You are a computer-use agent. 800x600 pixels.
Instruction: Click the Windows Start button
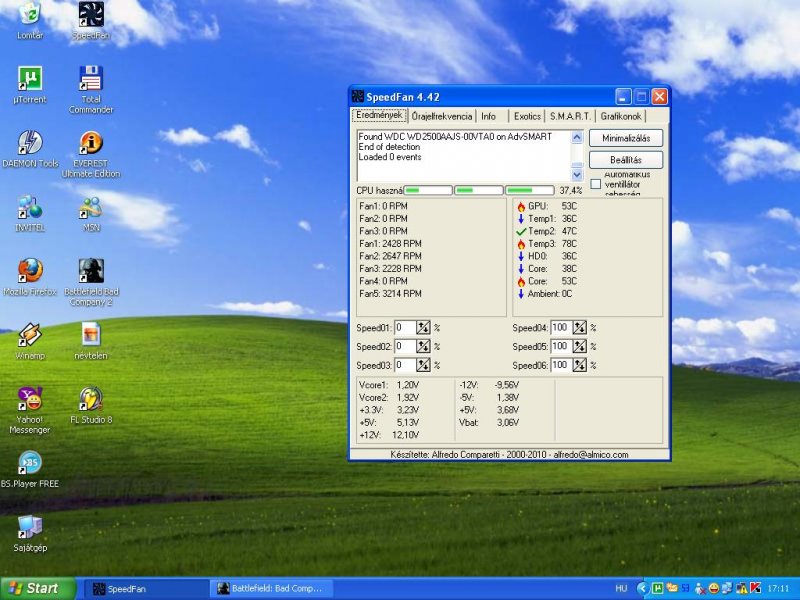[38, 588]
